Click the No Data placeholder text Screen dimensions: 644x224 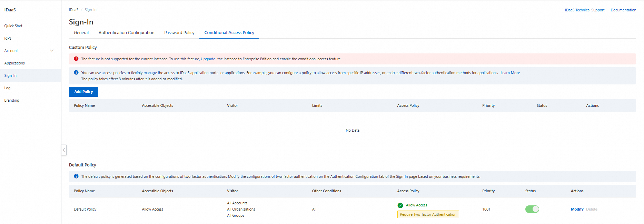tap(353, 130)
